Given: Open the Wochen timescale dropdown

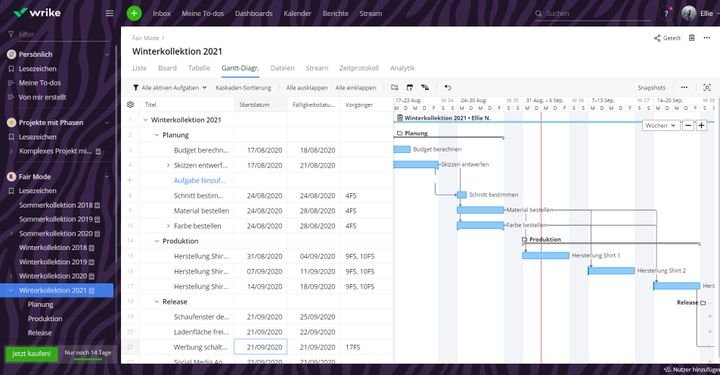Looking at the screenshot, I should (660, 125).
